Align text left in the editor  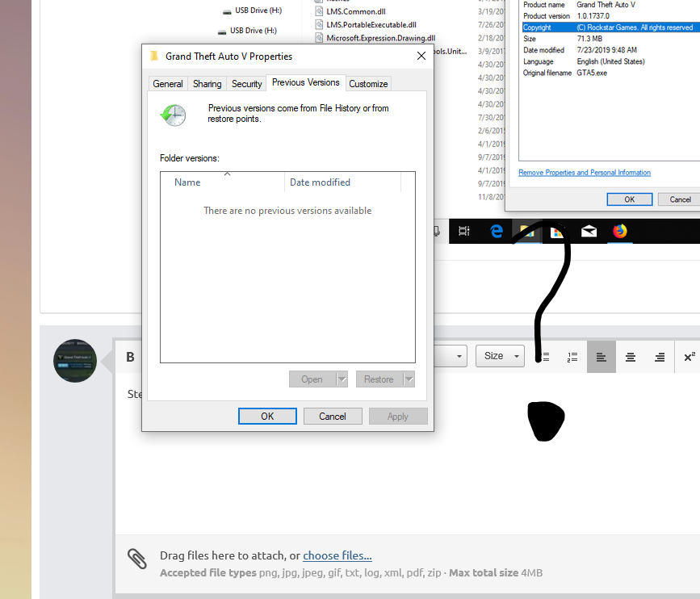601,357
